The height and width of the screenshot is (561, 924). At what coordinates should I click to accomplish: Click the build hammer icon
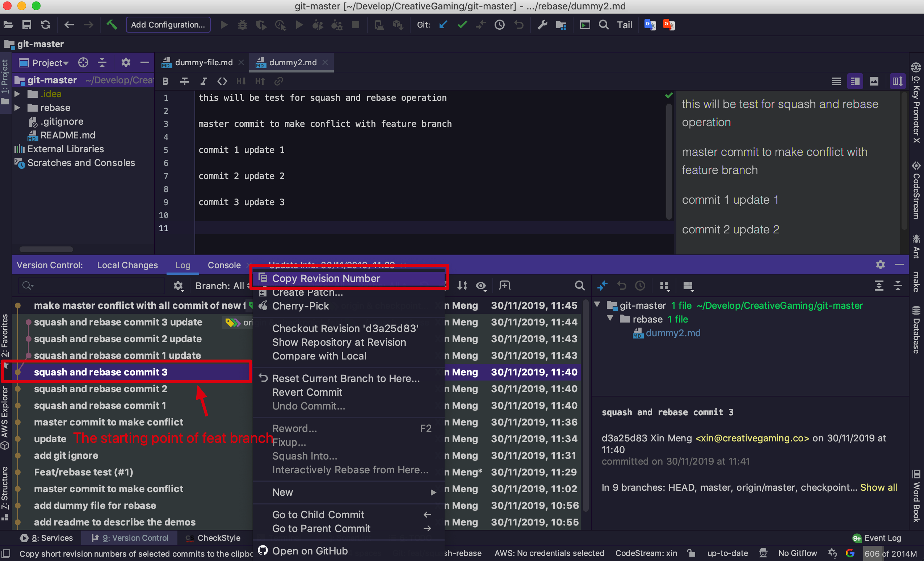pyautogui.click(x=112, y=25)
